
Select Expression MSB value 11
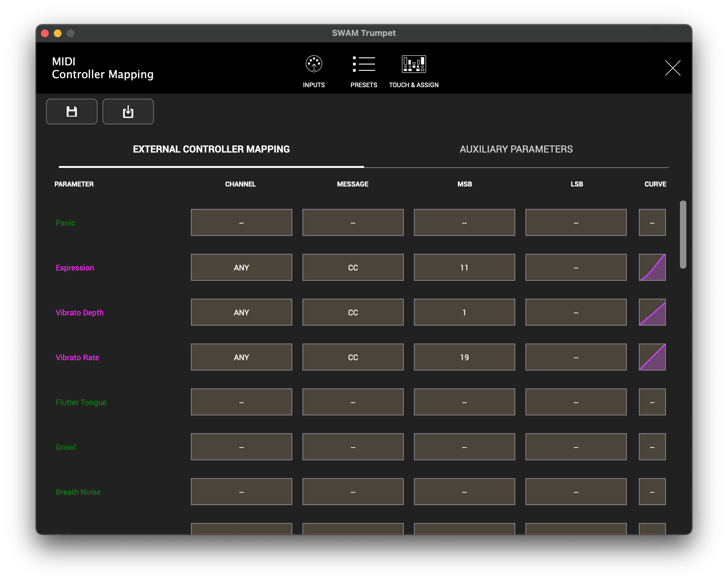(x=464, y=267)
